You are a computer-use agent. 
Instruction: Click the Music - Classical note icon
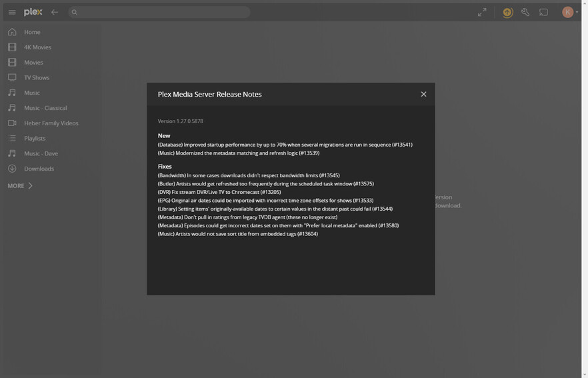pyautogui.click(x=12, y=108)
